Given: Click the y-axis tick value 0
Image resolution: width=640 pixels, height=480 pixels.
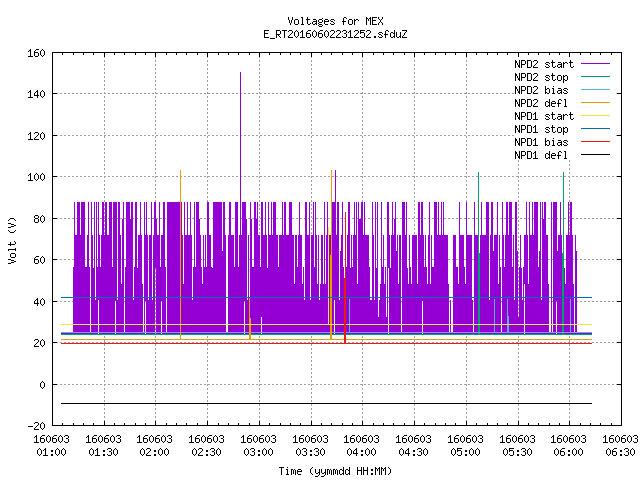Looking at the screenshot, I should tap(42, 385).
